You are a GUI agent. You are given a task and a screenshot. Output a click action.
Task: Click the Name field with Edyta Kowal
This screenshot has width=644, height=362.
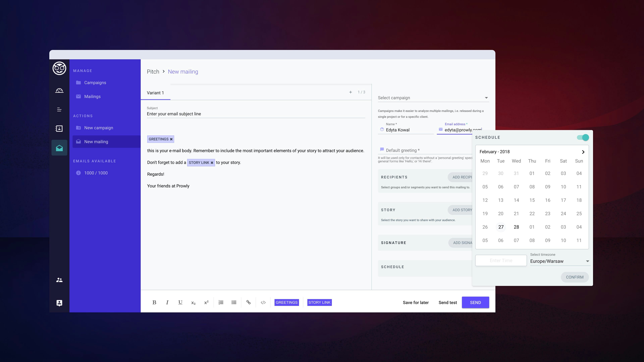click(x=406, y=130)
